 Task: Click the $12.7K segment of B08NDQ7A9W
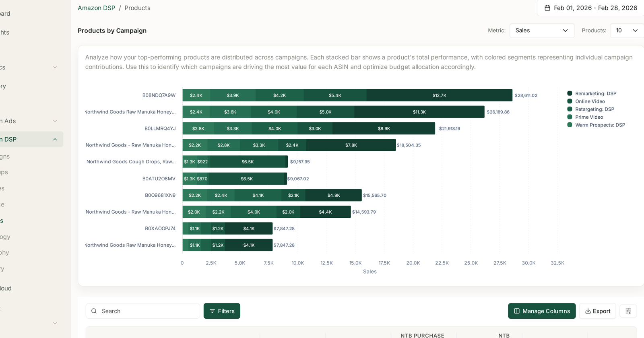coord(439,95)
